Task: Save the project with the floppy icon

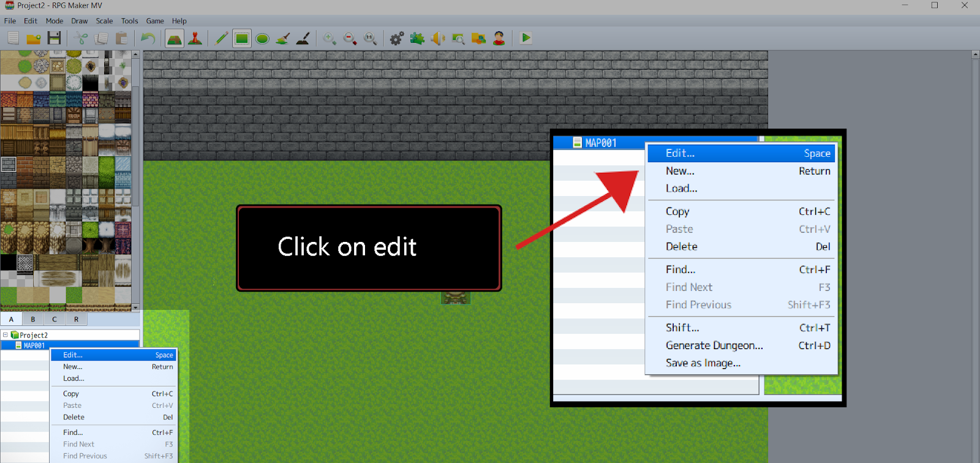Action: coord(54,38)
